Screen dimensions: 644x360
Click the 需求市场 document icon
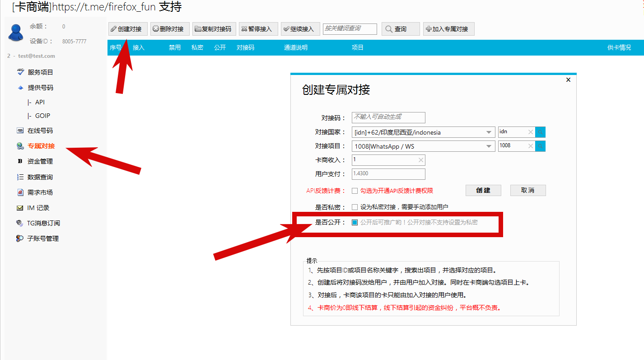click(x=20, y=192)
